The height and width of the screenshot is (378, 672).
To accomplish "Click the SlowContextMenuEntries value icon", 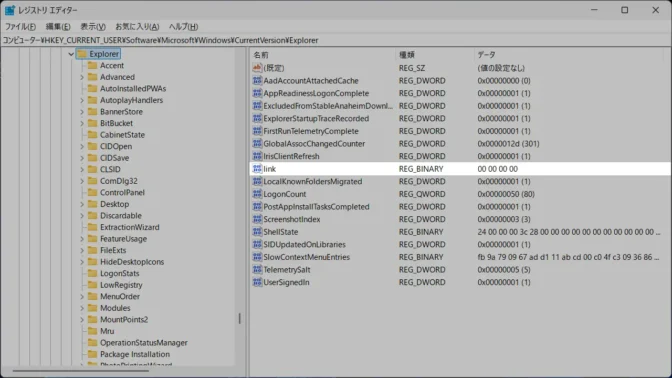I will (257, 257).
